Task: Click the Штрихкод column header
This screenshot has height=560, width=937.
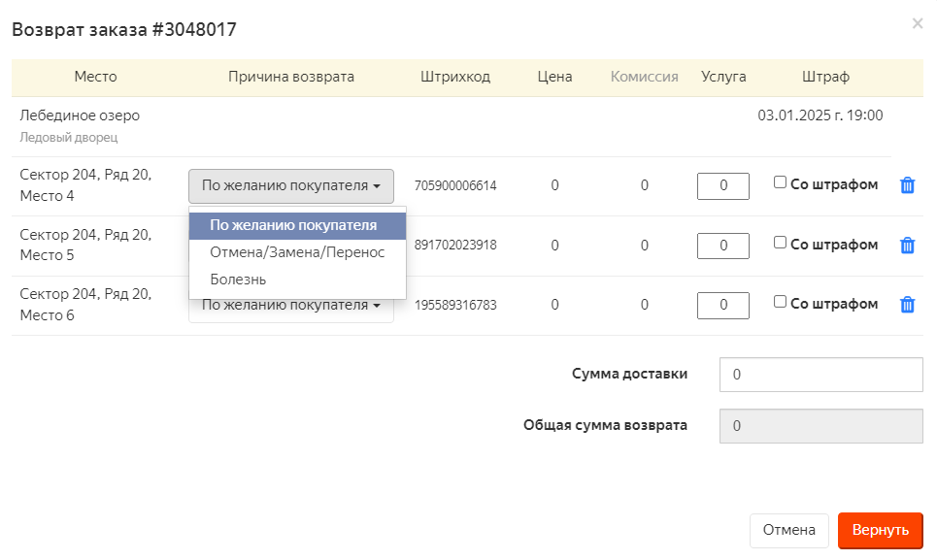Action: [x=455, y=77]
